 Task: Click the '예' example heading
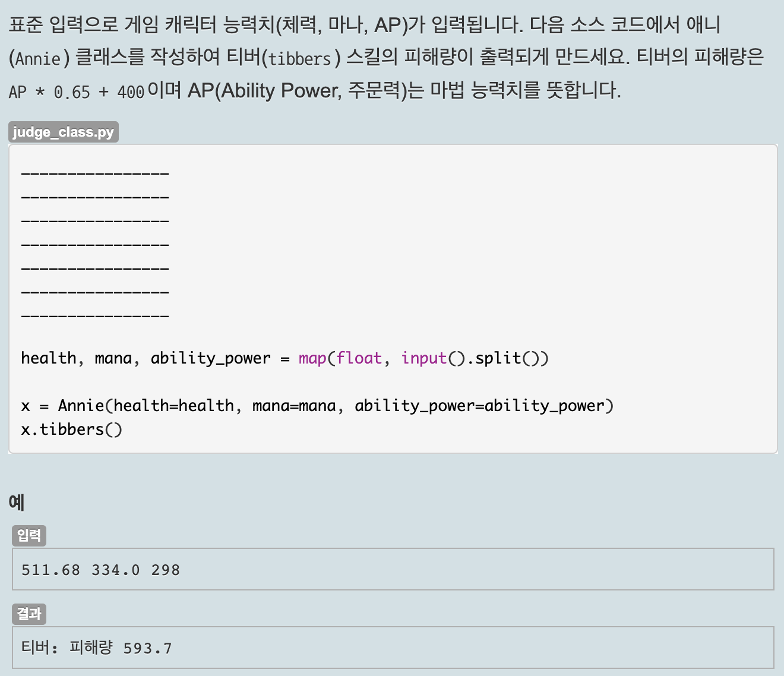[17, 503]
